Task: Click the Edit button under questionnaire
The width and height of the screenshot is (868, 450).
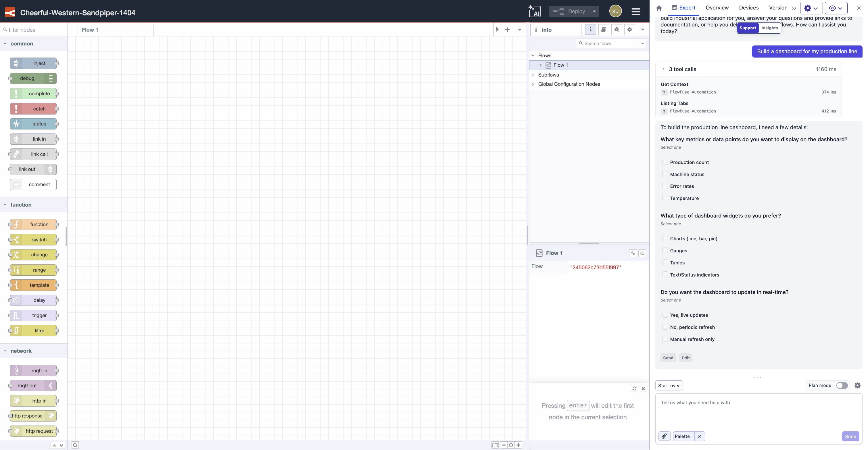Action: pos(686,358)
